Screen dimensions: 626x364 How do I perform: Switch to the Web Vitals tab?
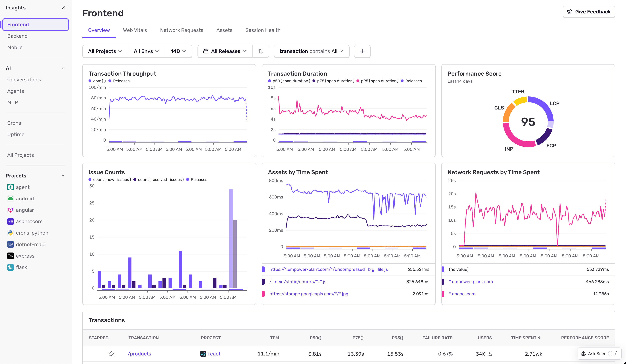[x=135, y=30]
